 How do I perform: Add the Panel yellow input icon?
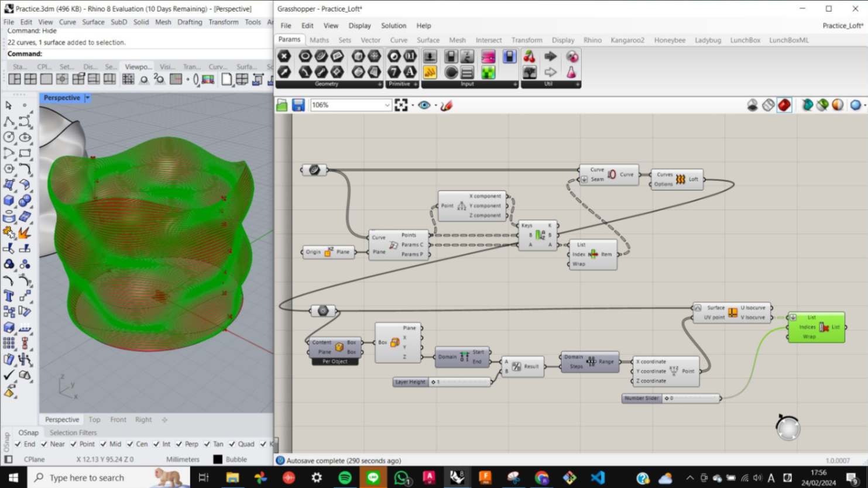[430, 71]
